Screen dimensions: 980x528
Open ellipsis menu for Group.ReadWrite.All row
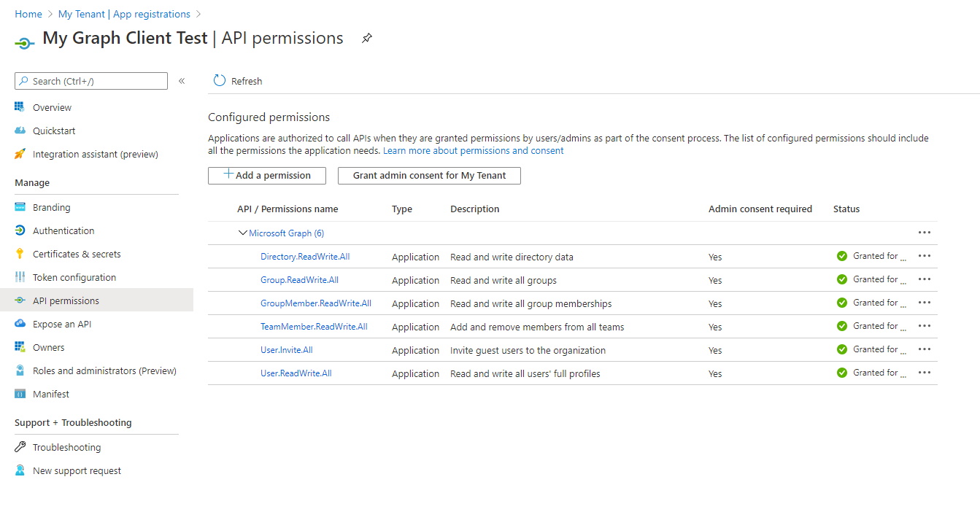[x=925, y=279]
